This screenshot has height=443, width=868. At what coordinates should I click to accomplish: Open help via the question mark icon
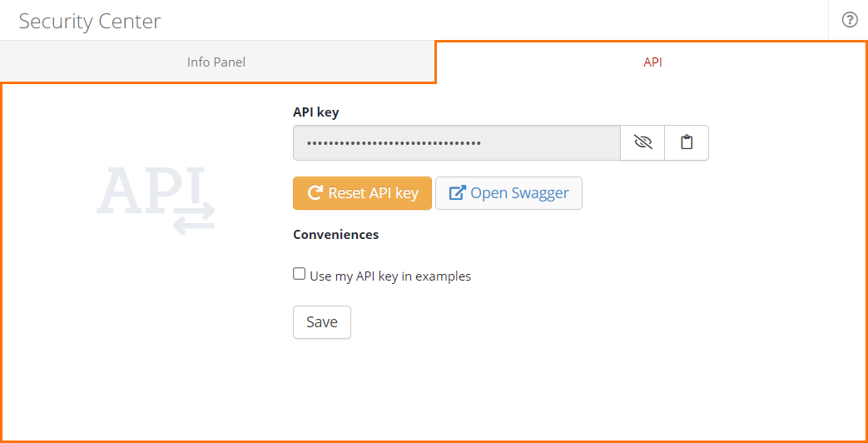coord(849,20)
